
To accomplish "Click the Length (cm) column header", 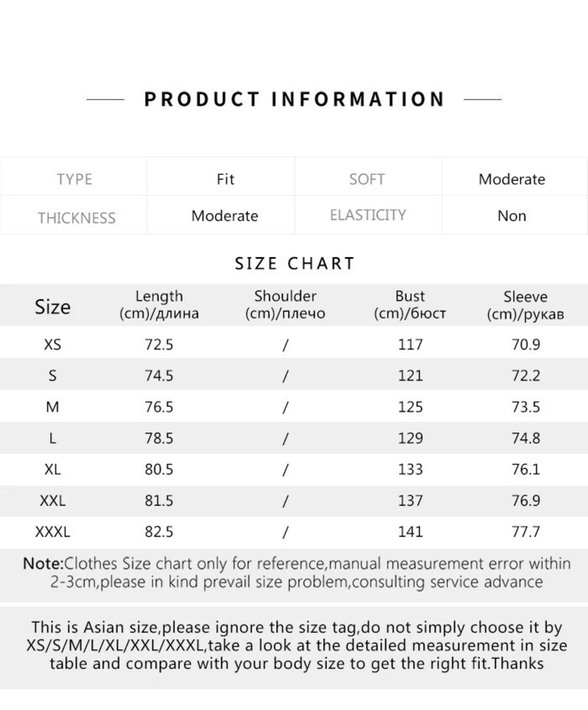I will pos(159,305).
